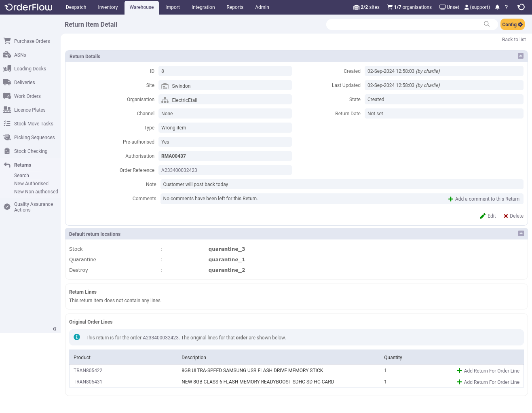The height and width of the screenshot is (413, 532).
Task: Open the sites selector in top bar
Action: (366, 7)
